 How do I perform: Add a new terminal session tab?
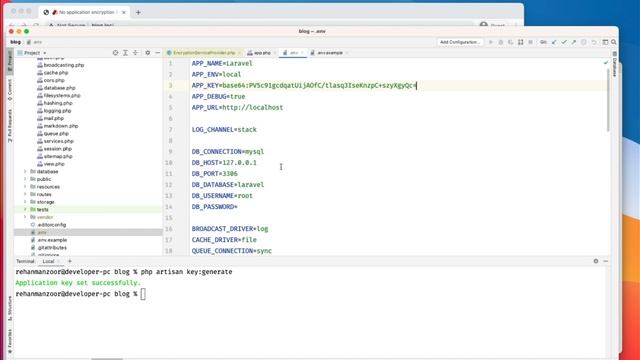pos(70,261)
